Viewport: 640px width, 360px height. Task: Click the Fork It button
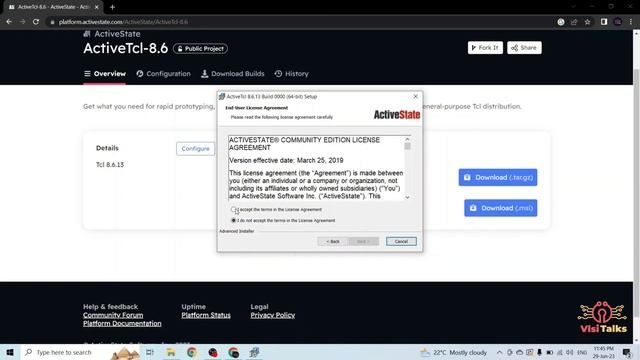coord(485,48)
